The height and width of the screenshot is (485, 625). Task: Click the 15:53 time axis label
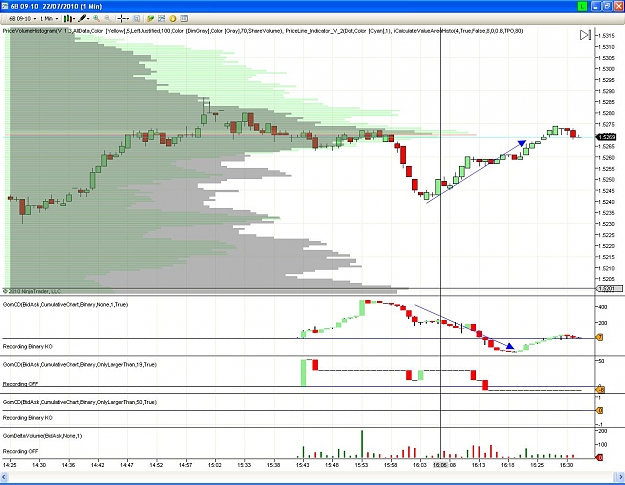(362, 465)
